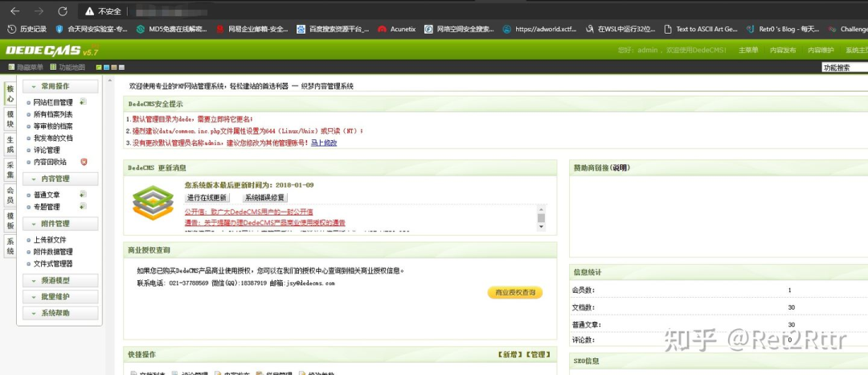
Task: Click shield icon beside 内容回收站
Action: (x=84, y=162)
